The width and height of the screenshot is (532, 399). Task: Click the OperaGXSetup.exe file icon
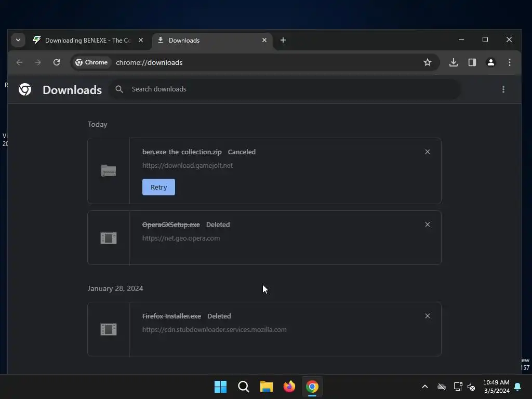[109, 238]
